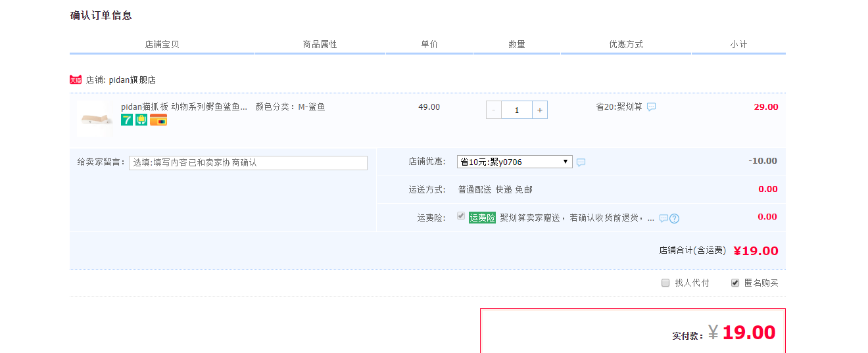Click the 店铺宝贝 column header
The height and width of the screenshot is (353, 868).
[x=162, y=44]
